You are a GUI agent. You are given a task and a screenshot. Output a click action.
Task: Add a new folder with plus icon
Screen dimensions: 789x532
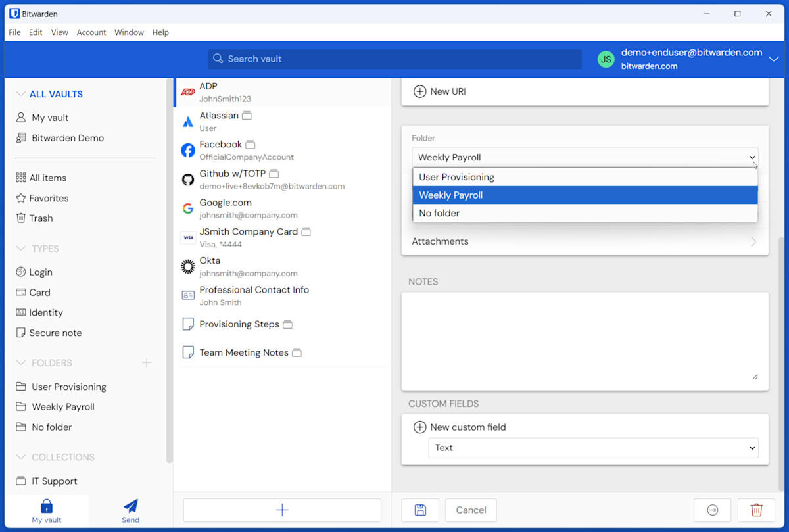[147, 363]
